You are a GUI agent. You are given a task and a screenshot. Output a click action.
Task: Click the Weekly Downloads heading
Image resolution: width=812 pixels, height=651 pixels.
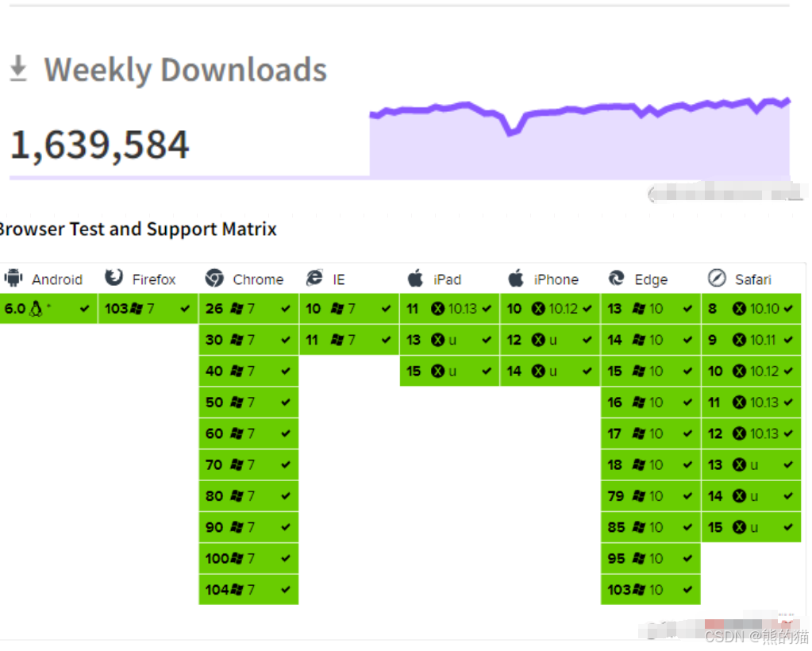tap(186, 70)
